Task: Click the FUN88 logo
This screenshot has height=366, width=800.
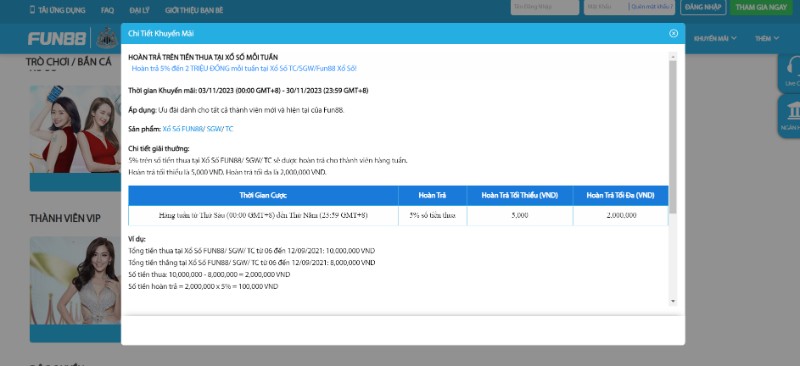Action: (57, 39)
